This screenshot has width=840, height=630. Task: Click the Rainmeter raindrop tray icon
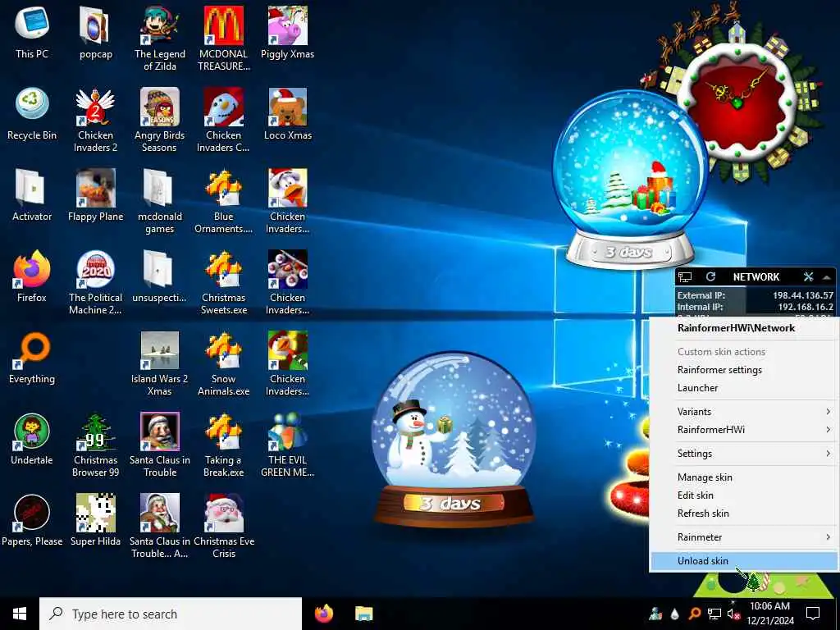coord(675,614)
